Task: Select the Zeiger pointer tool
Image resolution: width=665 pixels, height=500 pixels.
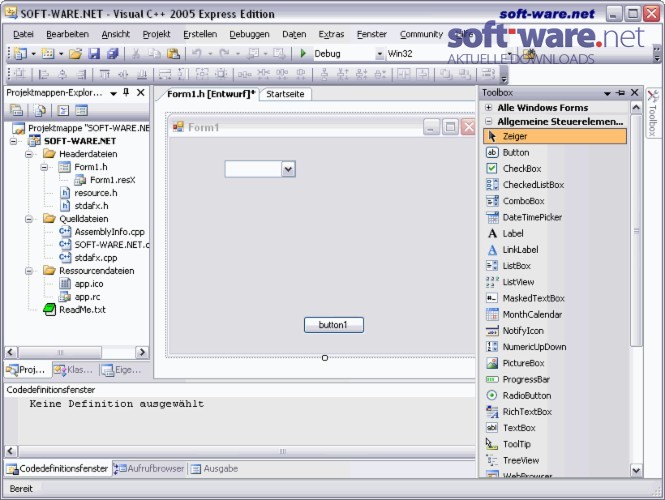Action: [x=555, y=136]
